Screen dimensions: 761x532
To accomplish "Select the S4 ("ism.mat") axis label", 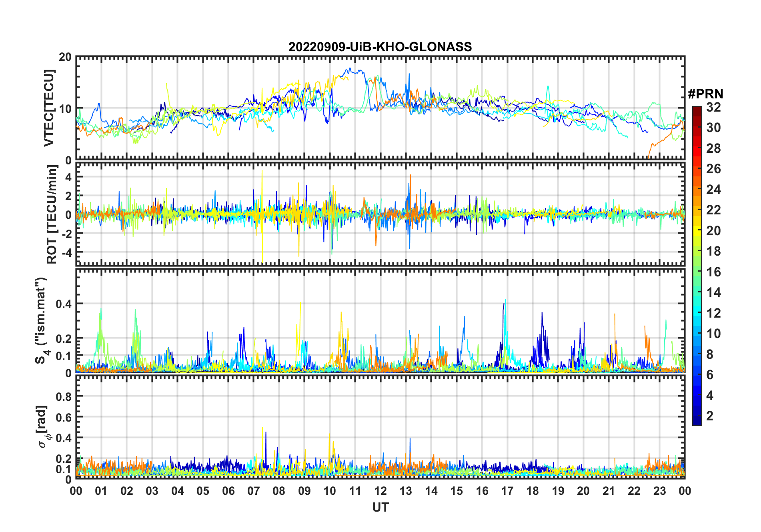I will [x=41, y=320].
